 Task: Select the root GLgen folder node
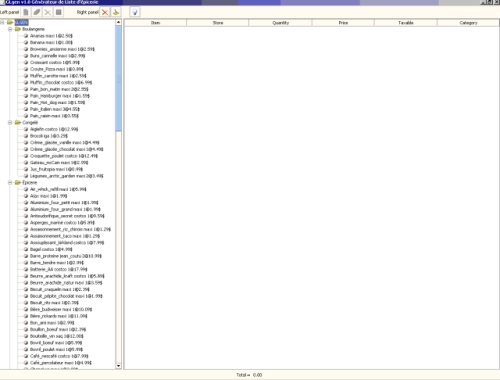tap(22, 22)
